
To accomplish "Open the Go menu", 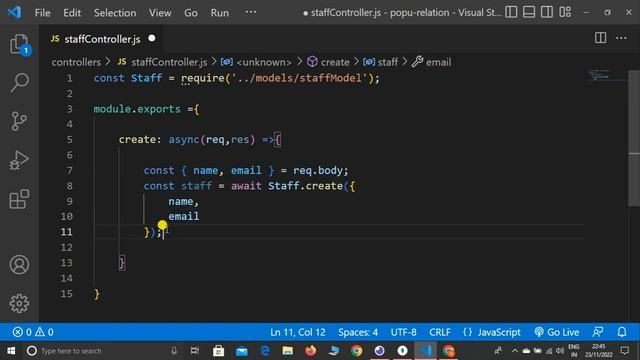I will click(191, 13).
